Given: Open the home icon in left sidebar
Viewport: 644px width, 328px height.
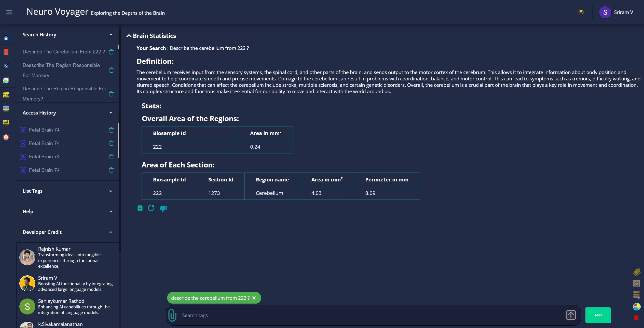Looking at the screenshot, I should [6, 38].
